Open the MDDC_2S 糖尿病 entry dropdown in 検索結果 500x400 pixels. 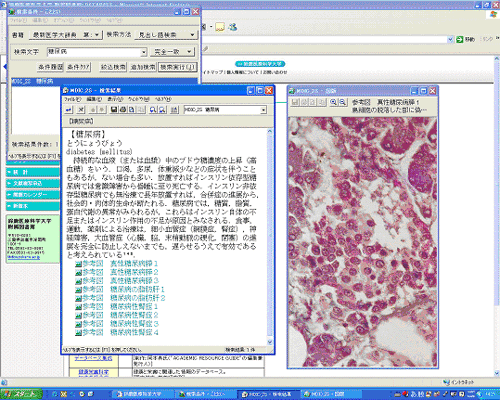[x=263, y=110]
